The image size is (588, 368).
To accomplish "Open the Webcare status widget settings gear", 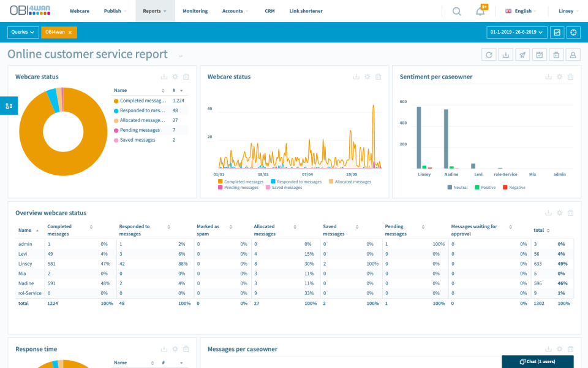I will click(175, 76).
